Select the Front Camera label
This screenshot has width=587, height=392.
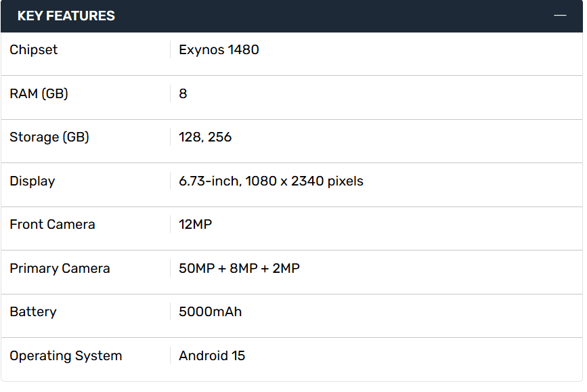tap(52, 224)
